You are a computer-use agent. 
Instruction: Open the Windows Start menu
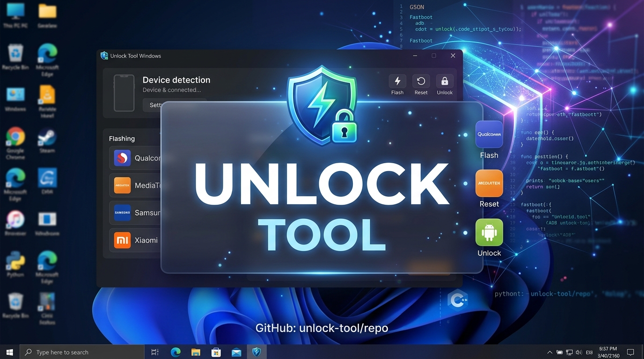pos(10,352)
